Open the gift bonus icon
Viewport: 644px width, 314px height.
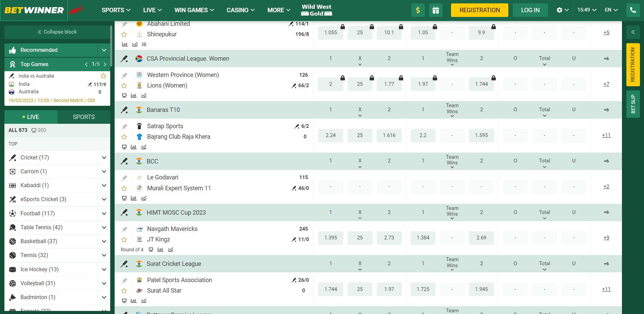pyautogui.click(x=435, y=10)
